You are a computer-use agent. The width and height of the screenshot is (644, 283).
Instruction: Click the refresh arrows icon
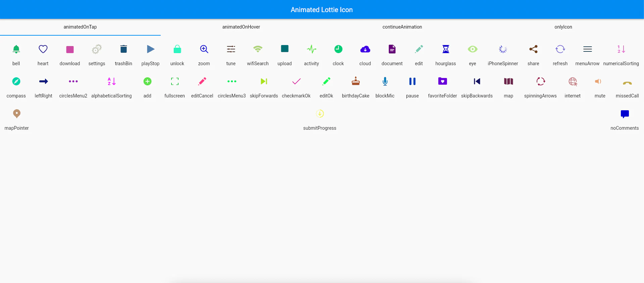[x=560, y=49]
